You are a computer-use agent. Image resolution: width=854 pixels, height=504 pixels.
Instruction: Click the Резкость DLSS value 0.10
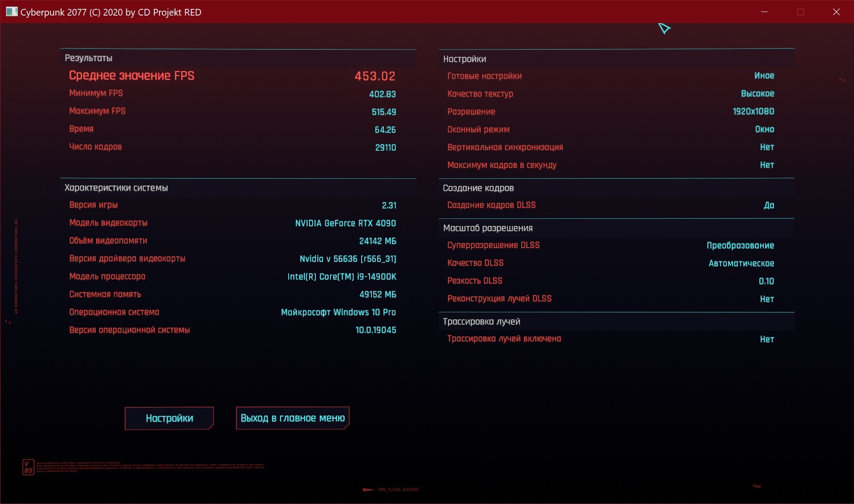click(x=766, y=281)
